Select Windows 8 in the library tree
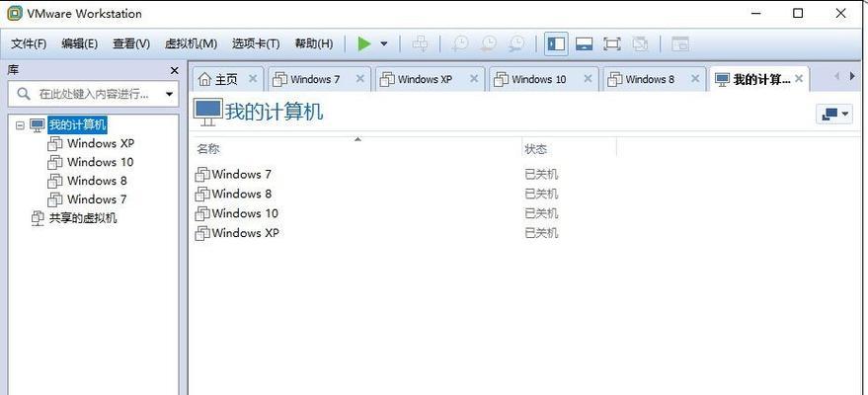Screen dimensions: 868x395 97,182
